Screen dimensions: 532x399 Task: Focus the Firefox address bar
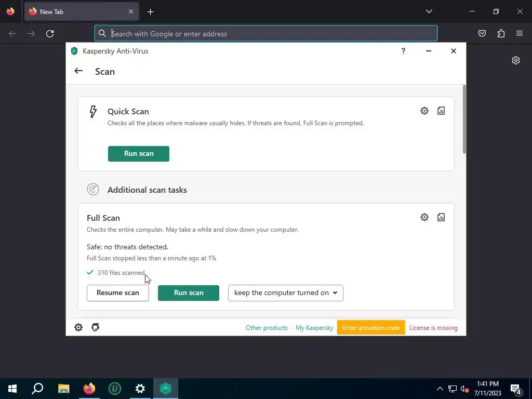pyautogui.click(x=266, y=34)
